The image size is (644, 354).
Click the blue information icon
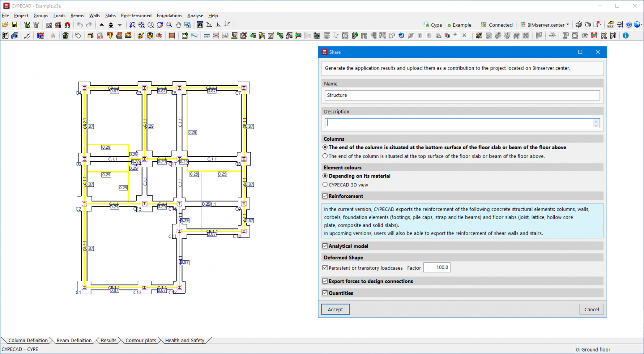click(626, 36)
